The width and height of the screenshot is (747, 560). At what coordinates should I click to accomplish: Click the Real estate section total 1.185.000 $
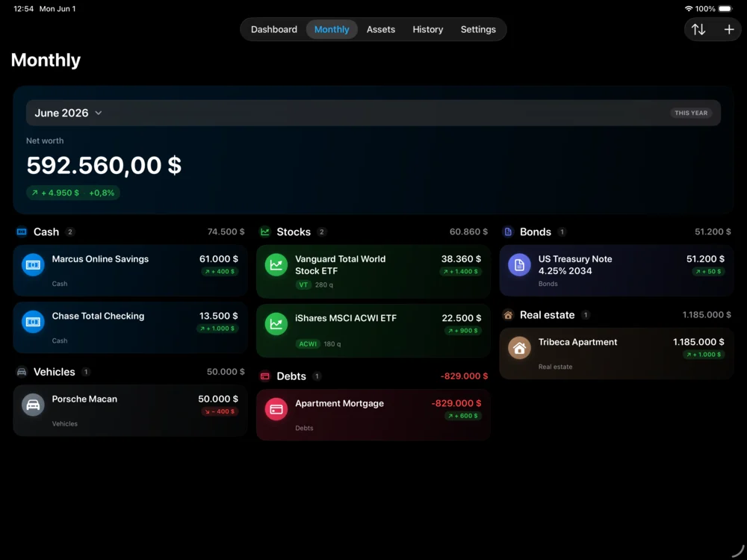coord(707,315)
